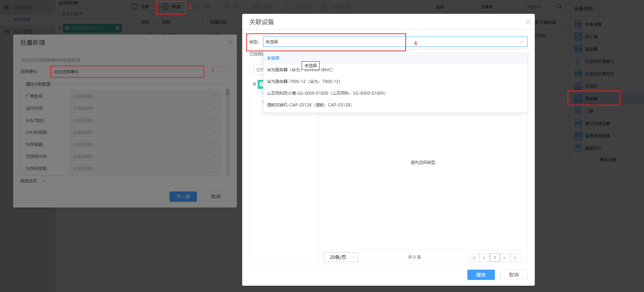Click the previous page arrow in pagination
Image resolution: width=644 pixels, height=292 pixels.
tap(484, 258)
